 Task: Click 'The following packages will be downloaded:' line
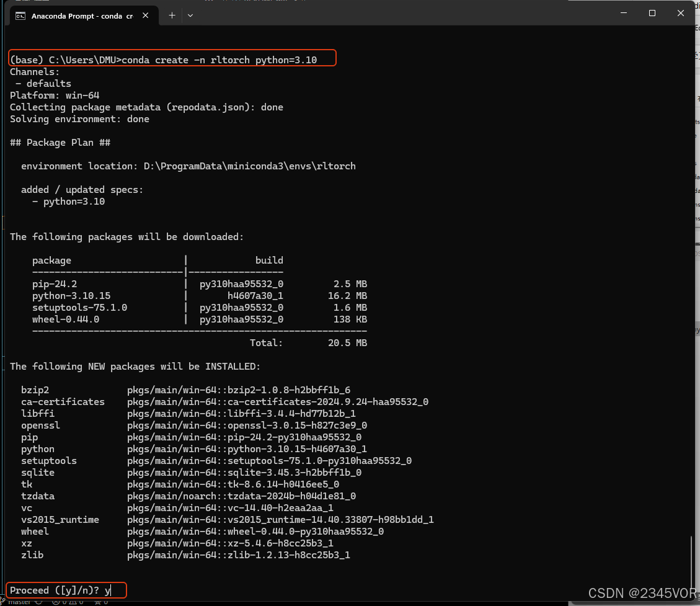point(126,237)
